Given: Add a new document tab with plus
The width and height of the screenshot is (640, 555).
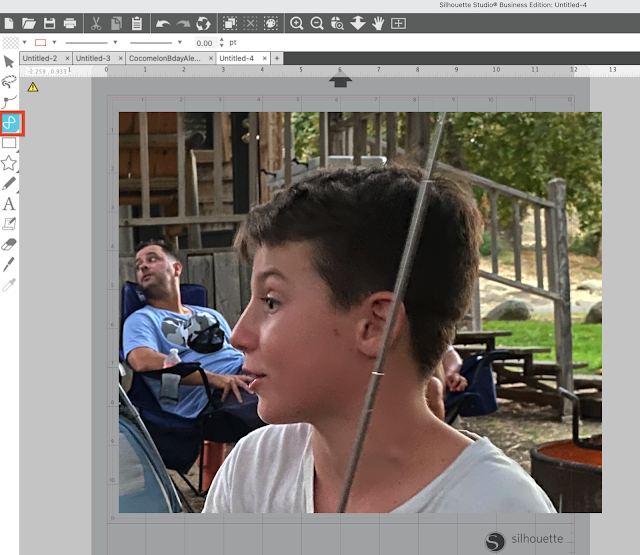Looking at the screenshot, I should 277,58.
